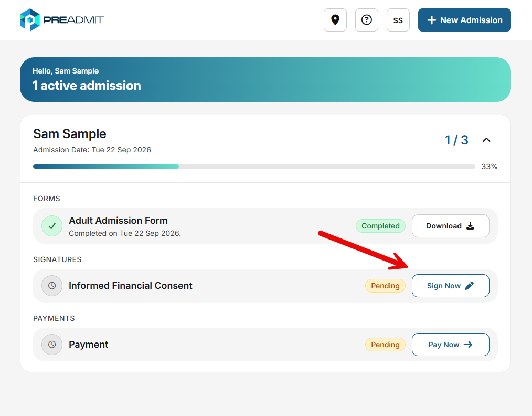Viewport: 532px width, 416px height.
Task: Open the SS user profile button
Action: click(x=398, y=20)
